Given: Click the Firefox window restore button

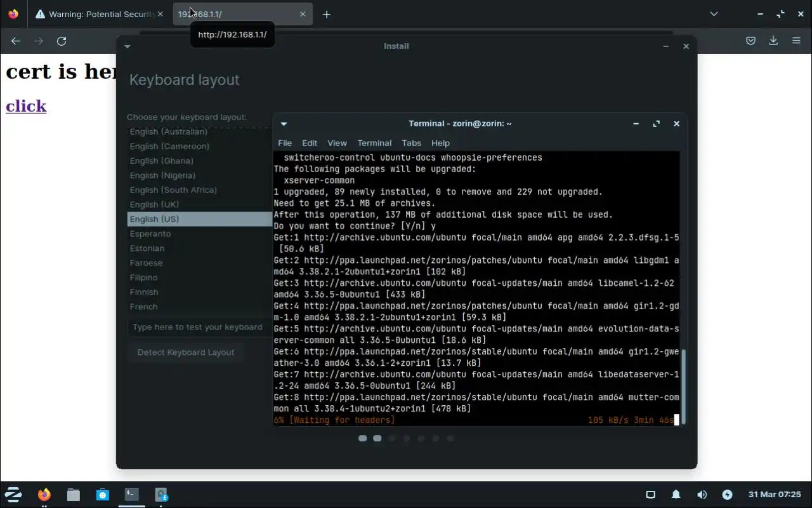Looking at the screenshot, I should pos(780,14).
